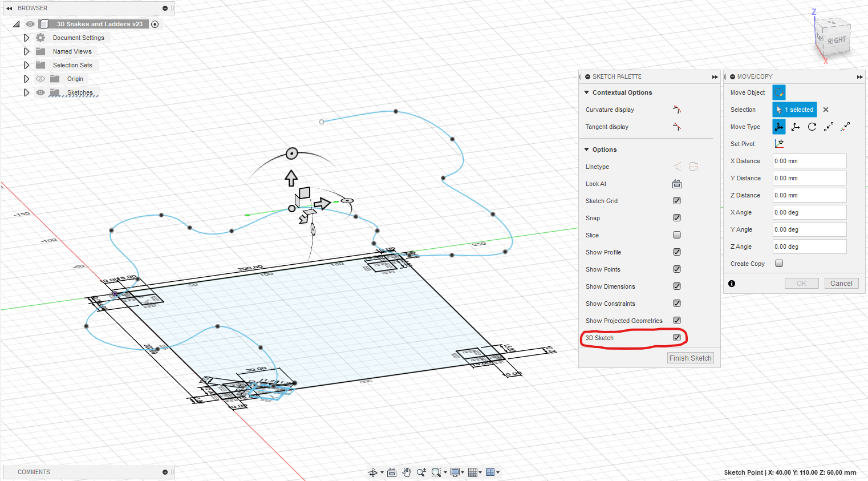Screen dimensions: 868x481
Task: Select the Pan hand tool
Action: [x=407, y=472]
